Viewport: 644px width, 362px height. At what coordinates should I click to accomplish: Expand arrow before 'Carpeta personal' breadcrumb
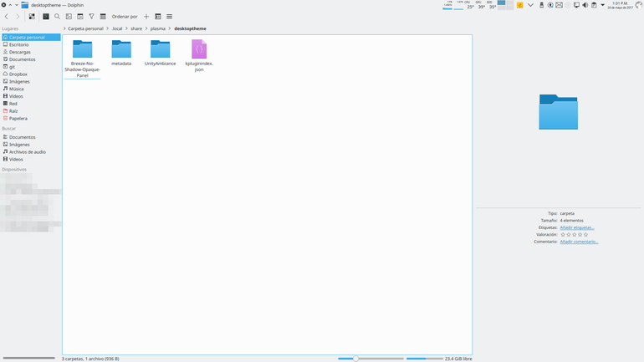[64, 28]
